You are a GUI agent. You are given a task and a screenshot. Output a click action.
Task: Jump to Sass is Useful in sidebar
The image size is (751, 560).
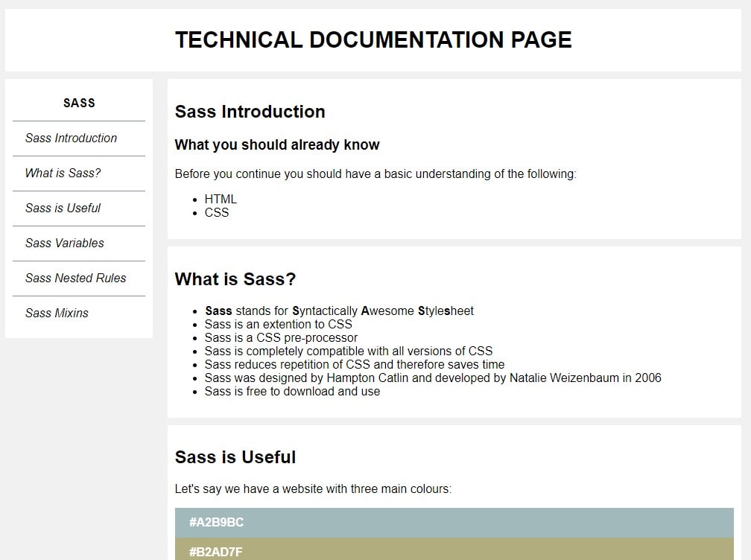63,209
